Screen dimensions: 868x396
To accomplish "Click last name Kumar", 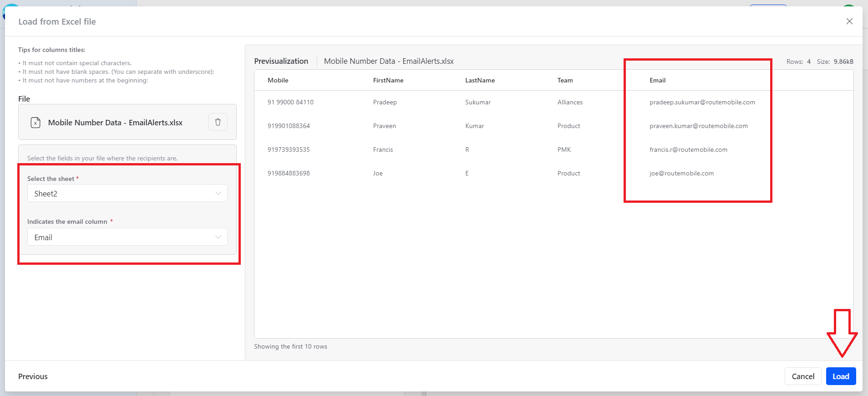I will coord(474,126).
